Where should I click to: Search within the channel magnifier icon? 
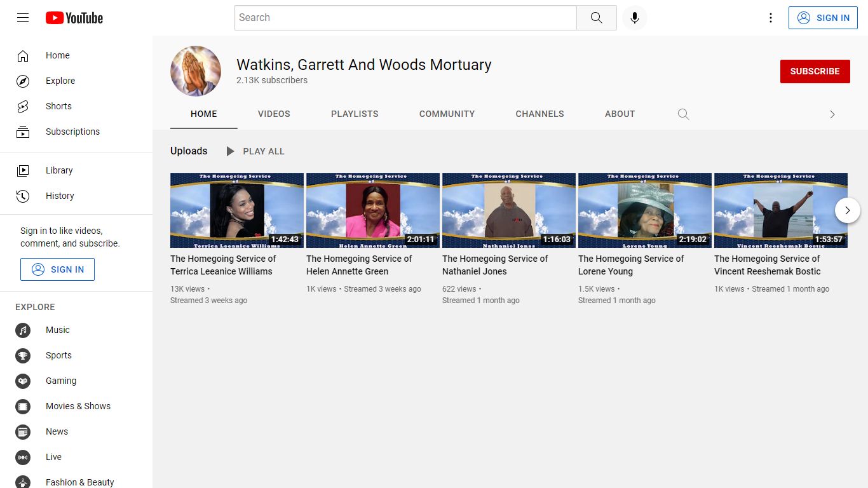[684, 114]
